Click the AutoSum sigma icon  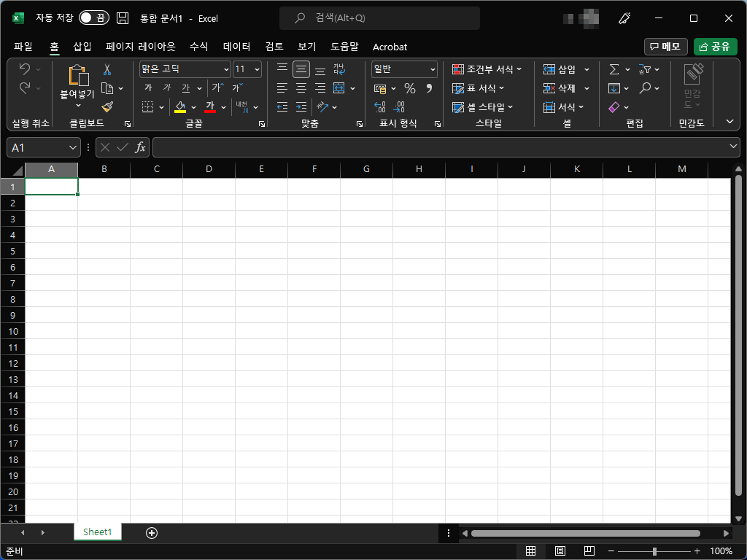click(614, 69)
